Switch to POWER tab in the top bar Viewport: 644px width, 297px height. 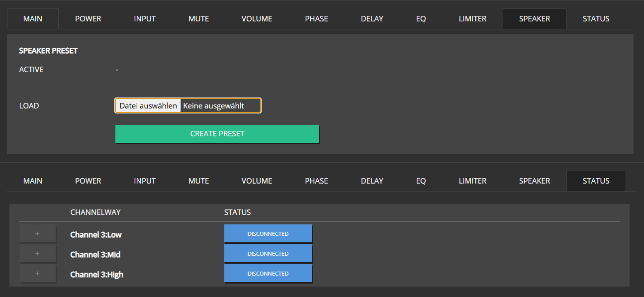(x=88, y=19)
